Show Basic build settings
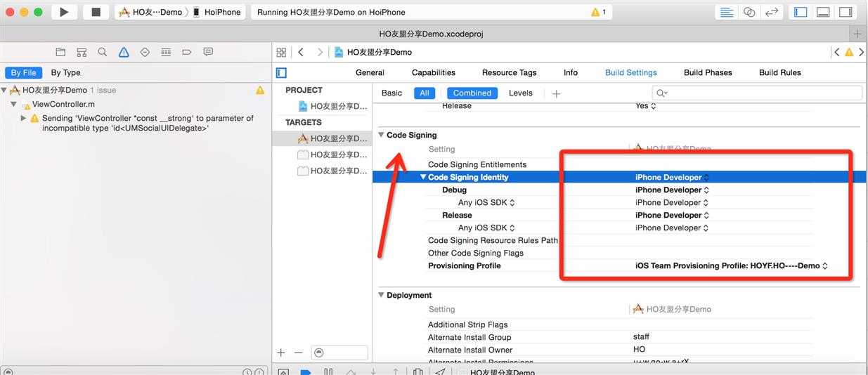 [391, 93]
